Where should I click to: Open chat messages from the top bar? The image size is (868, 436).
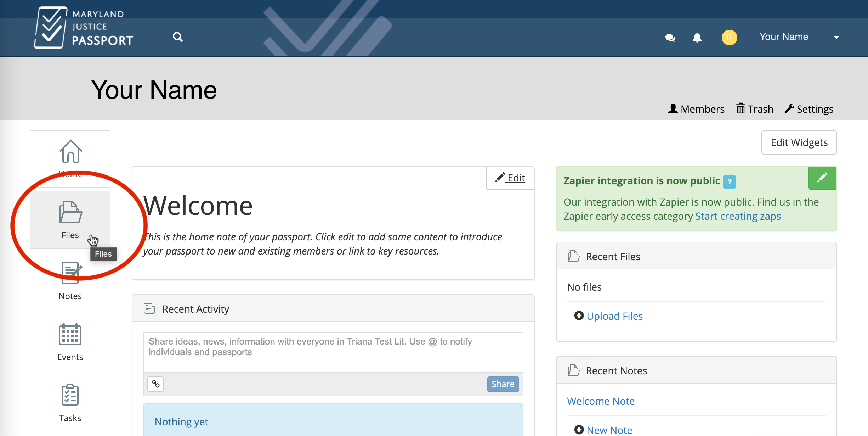click(x=670, y=38)
